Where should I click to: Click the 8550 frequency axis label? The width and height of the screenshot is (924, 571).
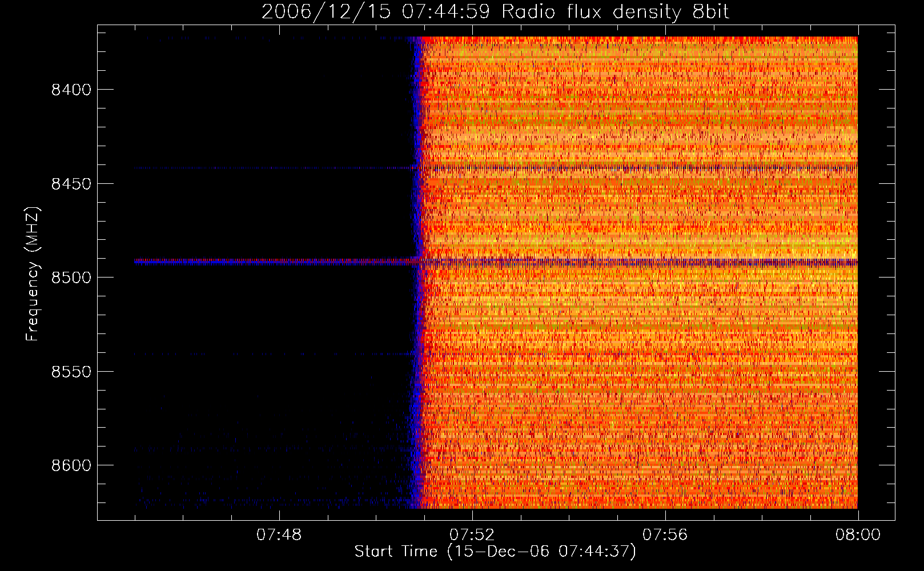point(71,372)
